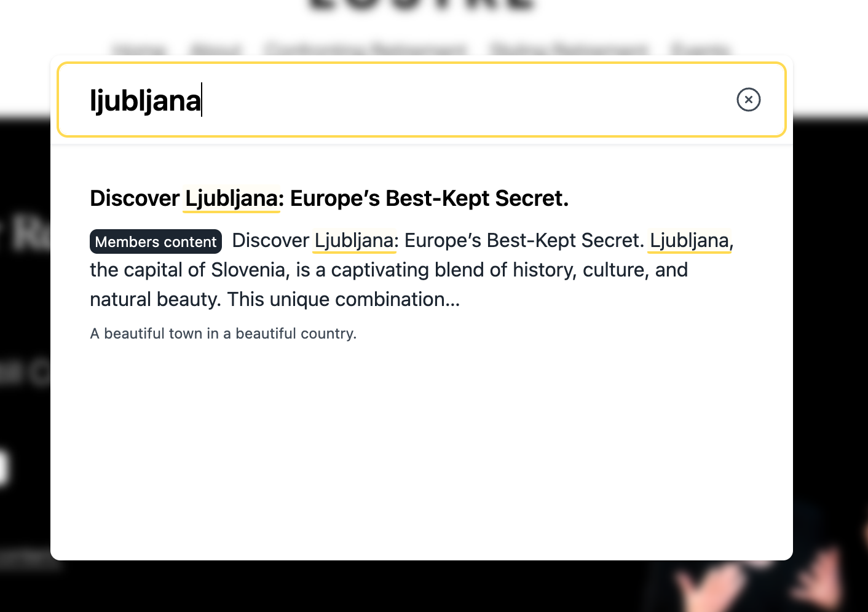Click "natural beauty. This unique combination…" excerpt line
Image resolution: width=868 pixels, height=612 pixels.
[275, 299]
